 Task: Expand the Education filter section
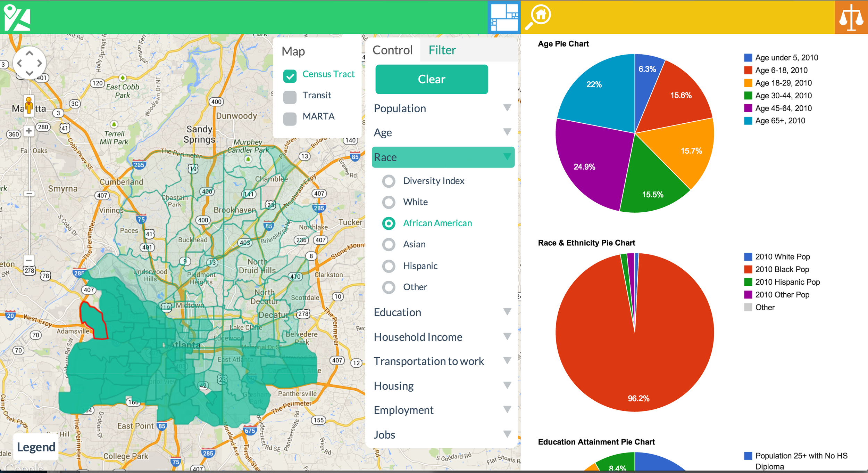(x=443, y=312)
